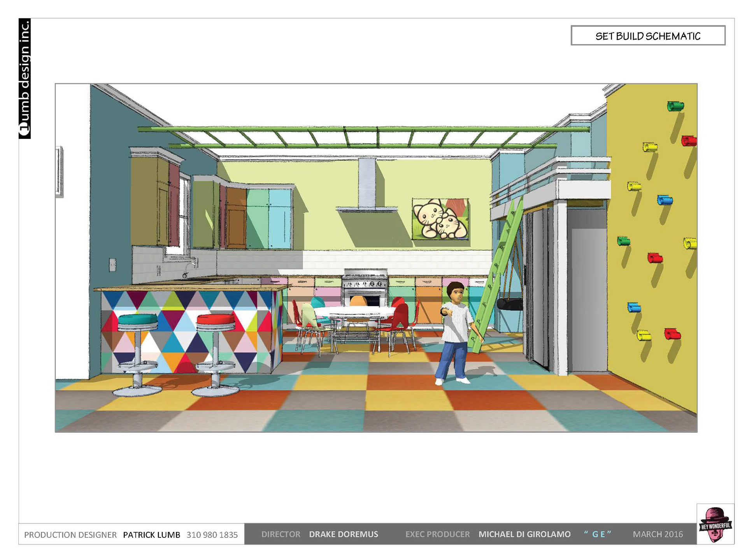Click the tire swing under the loft

click(x=510, y=304)
